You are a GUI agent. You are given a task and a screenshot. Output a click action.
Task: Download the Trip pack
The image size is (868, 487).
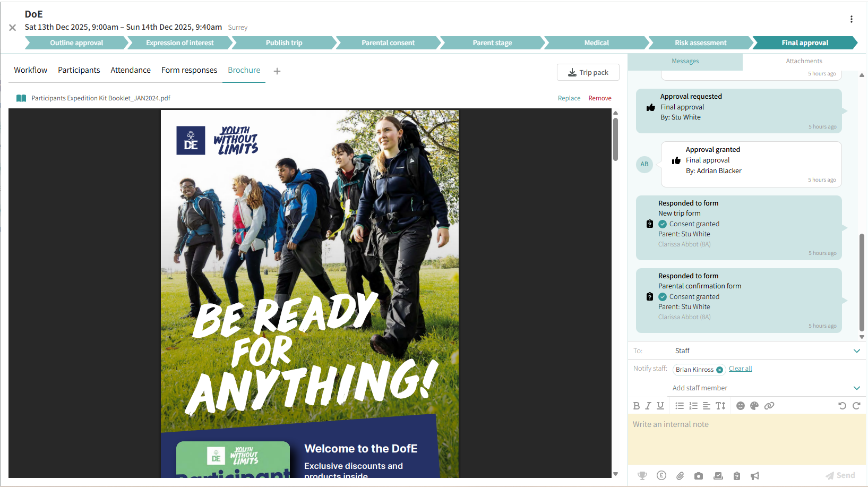pyautogui.click(x=588, y=72)
